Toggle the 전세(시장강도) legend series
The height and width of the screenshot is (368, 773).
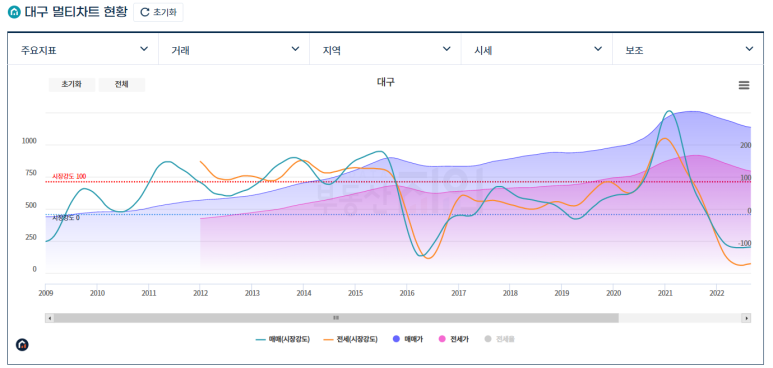pos(351,339)
